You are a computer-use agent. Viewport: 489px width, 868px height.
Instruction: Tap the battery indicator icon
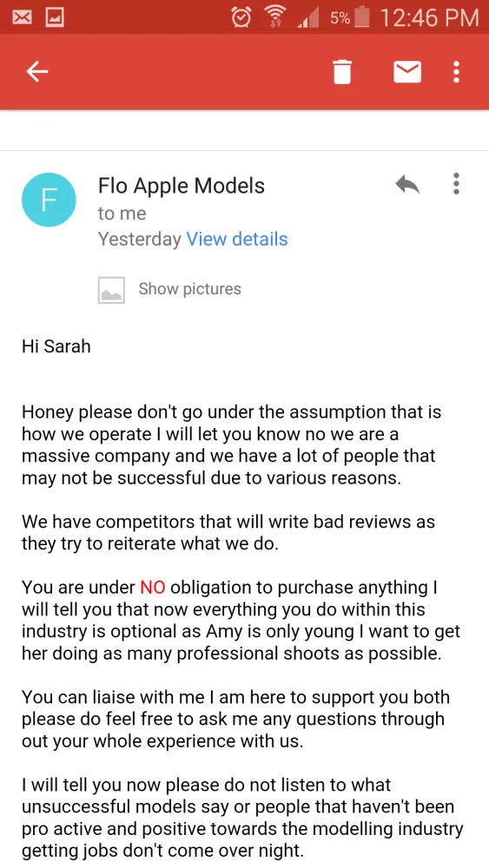[x=361, y=17]
